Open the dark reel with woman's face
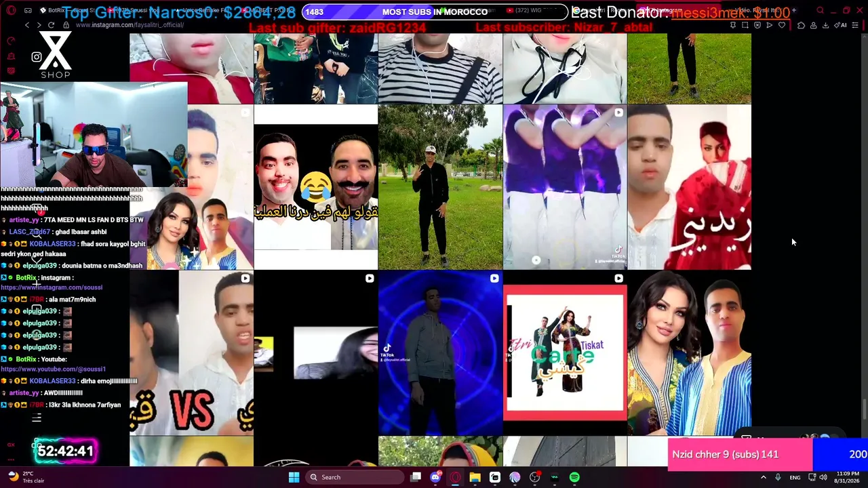 coord(316,352)
